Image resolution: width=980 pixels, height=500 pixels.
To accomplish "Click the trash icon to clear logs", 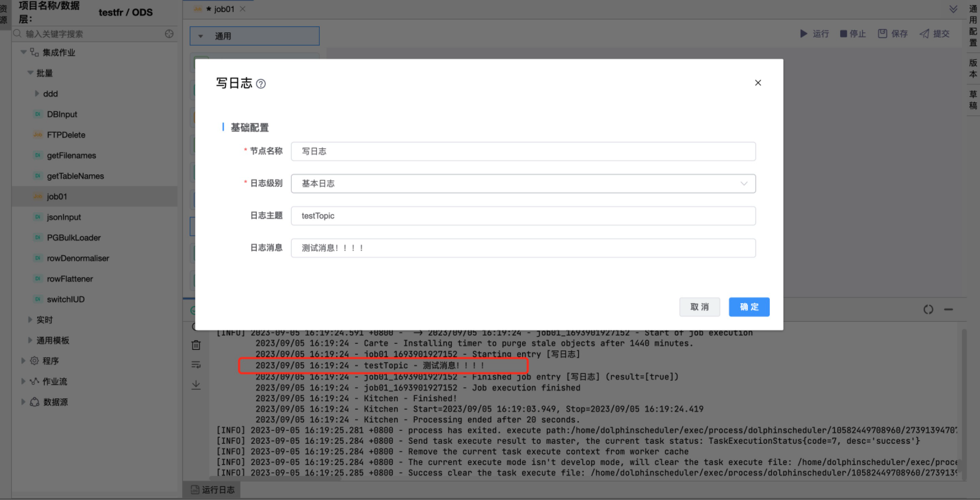I will (196, 345).
